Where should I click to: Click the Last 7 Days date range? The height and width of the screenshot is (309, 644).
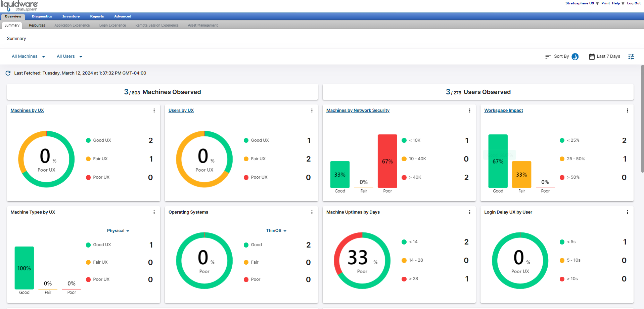(608, 56)
